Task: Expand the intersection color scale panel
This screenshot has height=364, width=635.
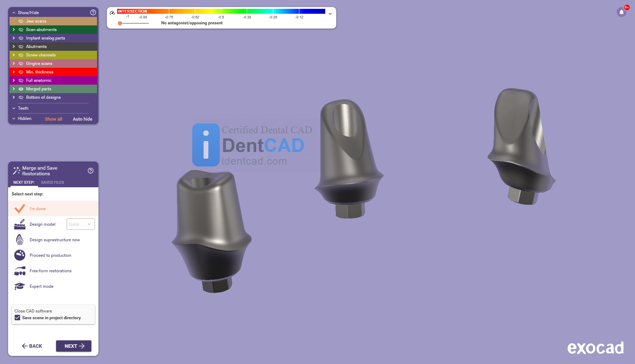Action: pyautogui.click(x=330, y=14)
